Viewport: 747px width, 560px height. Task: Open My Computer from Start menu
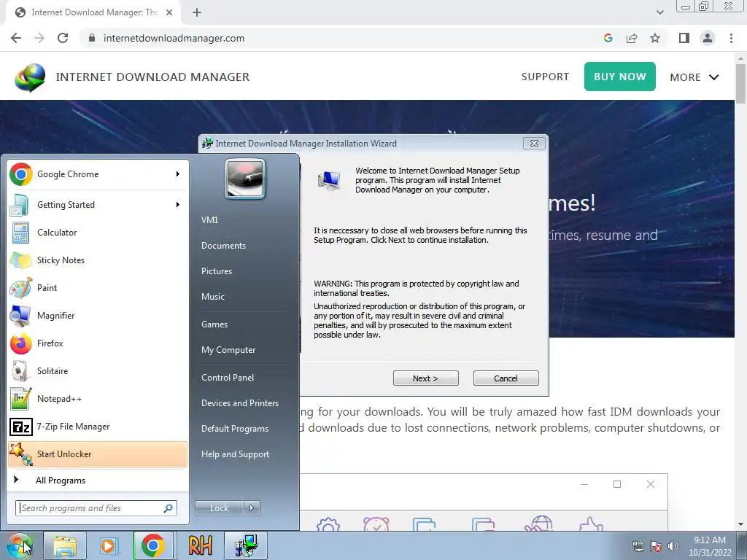(x=228, y=350)
